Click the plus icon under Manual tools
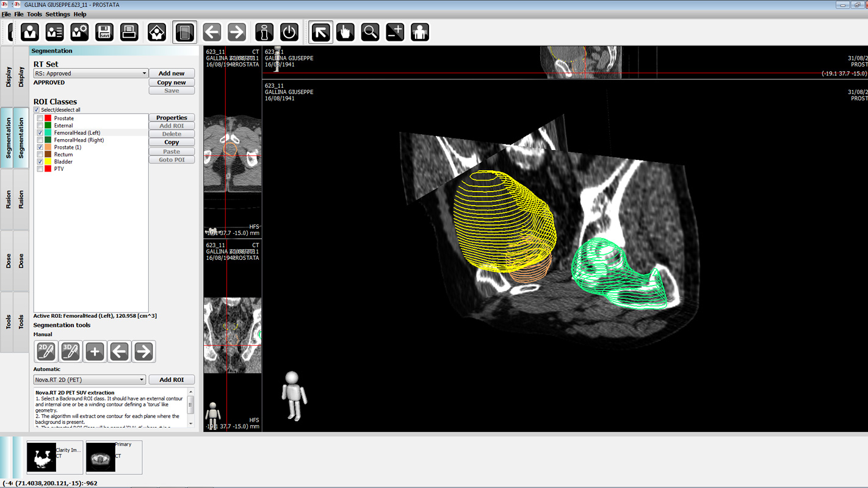 point(95,351)
